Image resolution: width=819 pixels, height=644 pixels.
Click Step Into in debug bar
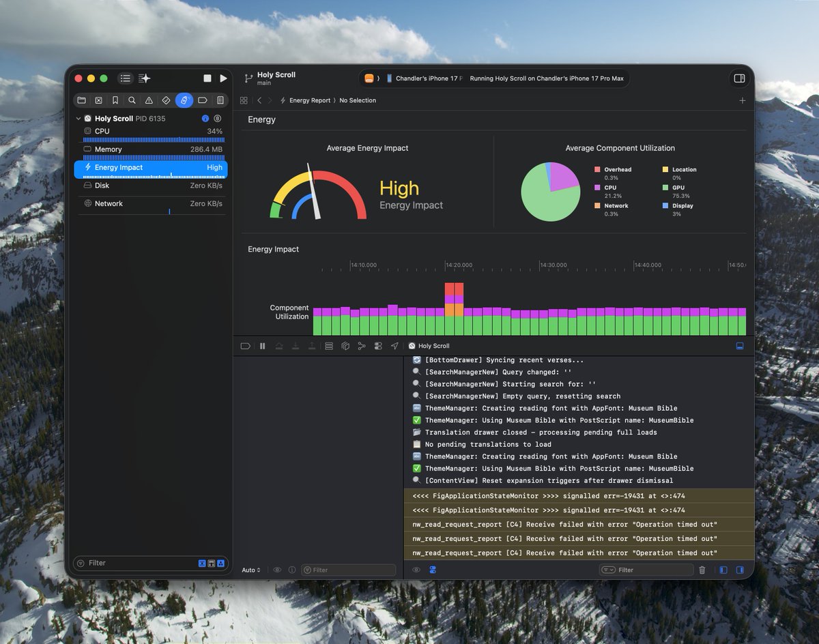tap(295, 347)
